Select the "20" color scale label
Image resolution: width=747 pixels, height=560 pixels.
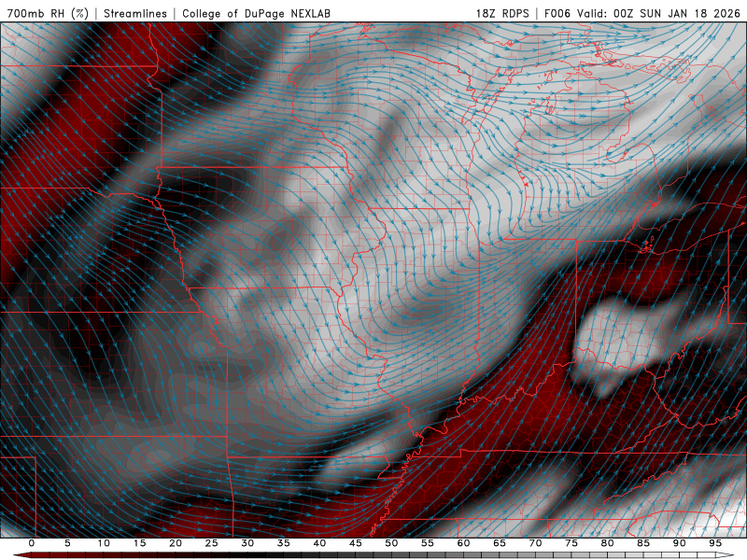(176, 543)
